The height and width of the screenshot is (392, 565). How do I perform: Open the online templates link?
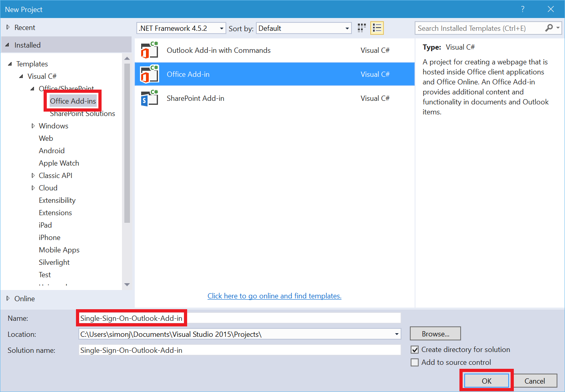click(x=274, y=296)
